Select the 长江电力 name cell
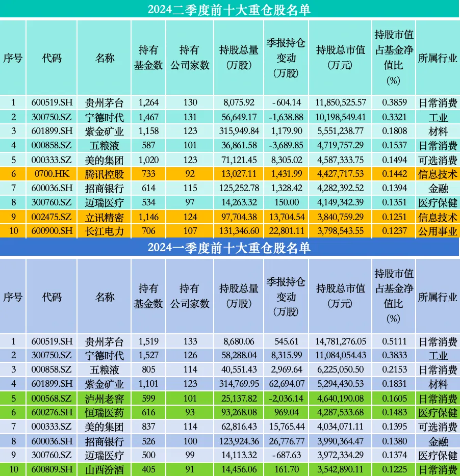This screenshot has width=460, height=476. pos(104,231)
